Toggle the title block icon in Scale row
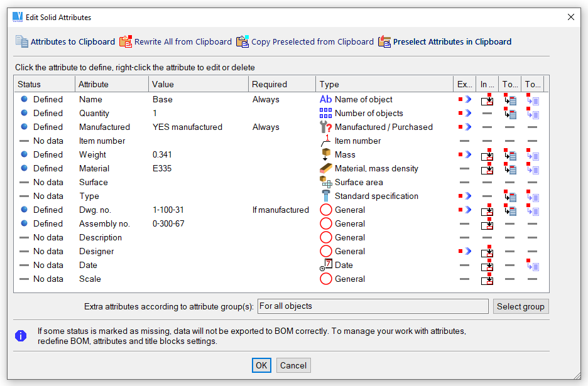Image resolution: width=588 pixels, height=386 pixels. [x=487, y=279]
